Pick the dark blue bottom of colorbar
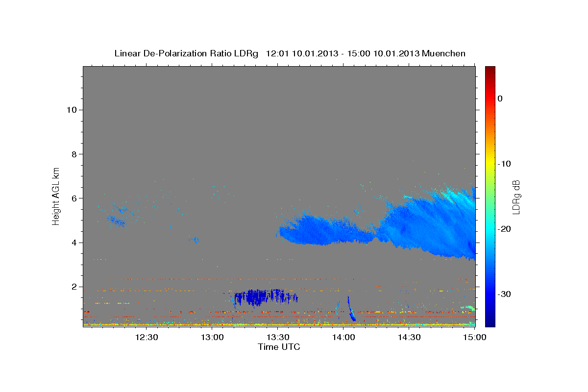Image resolution: width=588 pixels, height=392 pixels. tap(490, 321)
